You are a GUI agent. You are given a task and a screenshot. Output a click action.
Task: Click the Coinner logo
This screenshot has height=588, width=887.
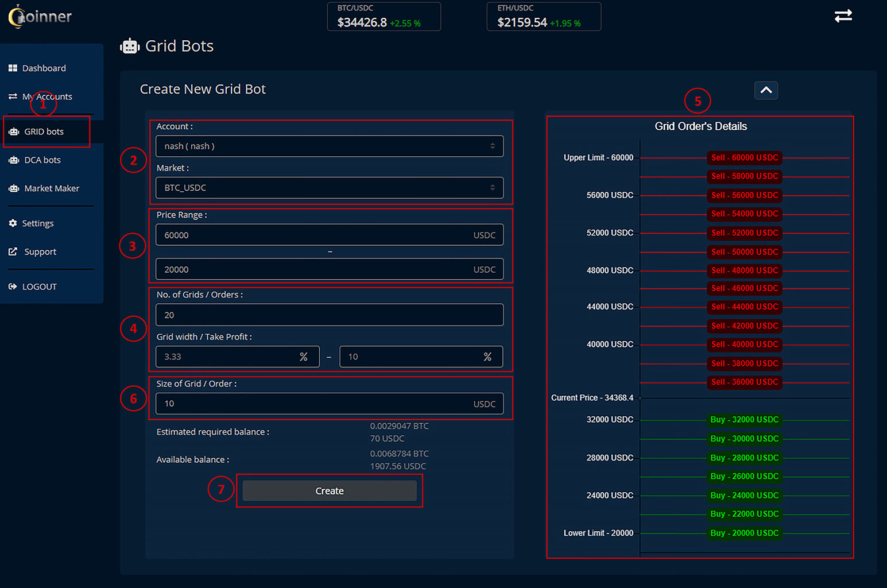pyautogui.click(x=40, y=16)
